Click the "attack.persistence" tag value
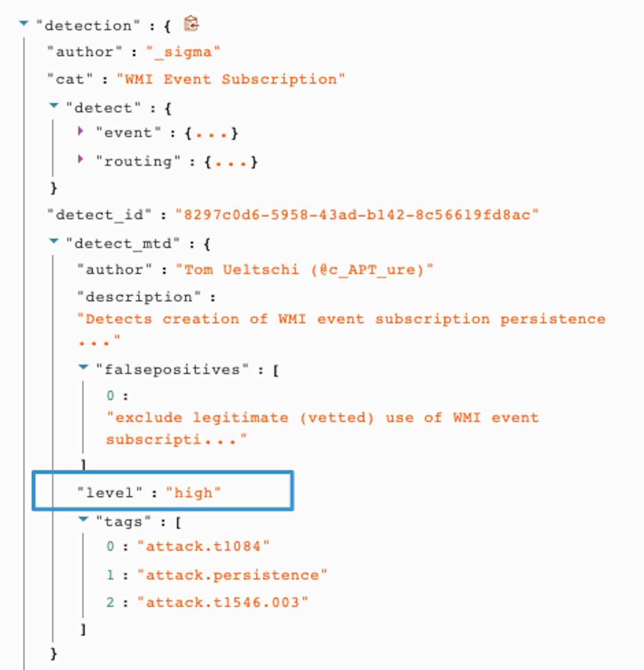The width and height of the screenshot is (644, 670). pyautogui.click(x=232, y=575)
